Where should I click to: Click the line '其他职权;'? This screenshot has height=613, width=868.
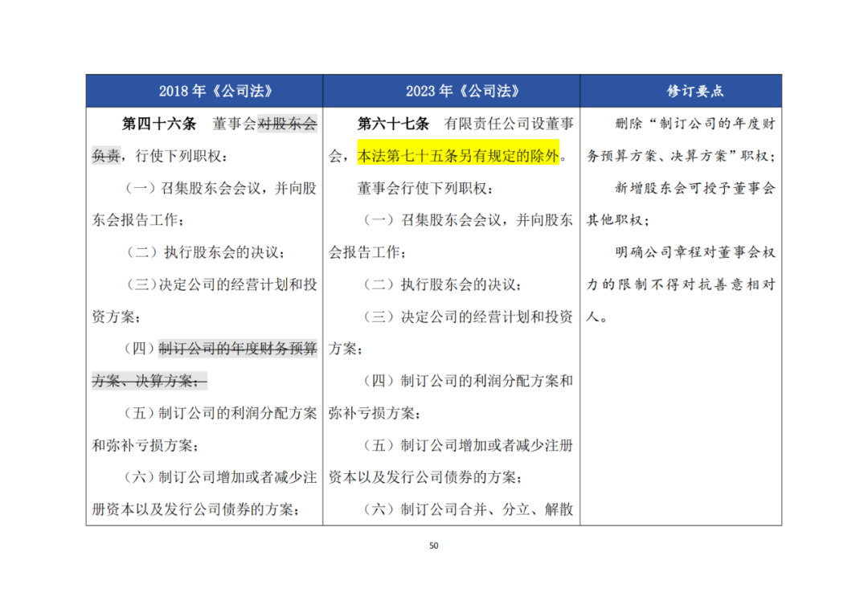click(x=618, y=220)
